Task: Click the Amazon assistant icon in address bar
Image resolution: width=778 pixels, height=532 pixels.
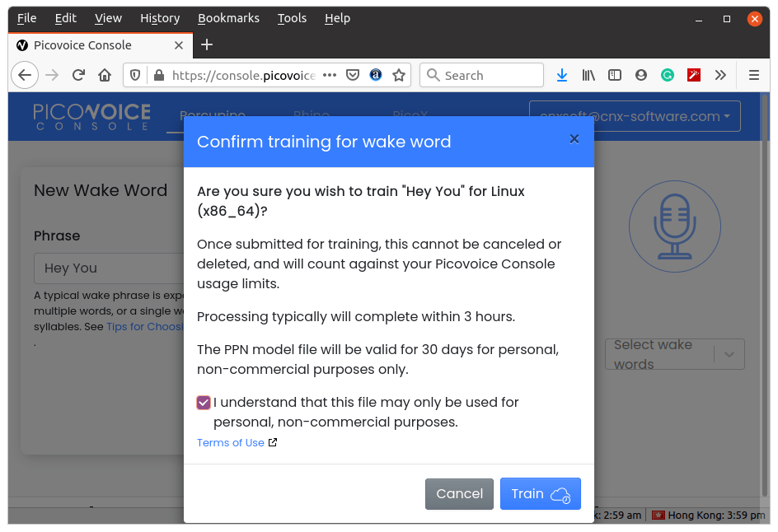Action: coord(376,75)
